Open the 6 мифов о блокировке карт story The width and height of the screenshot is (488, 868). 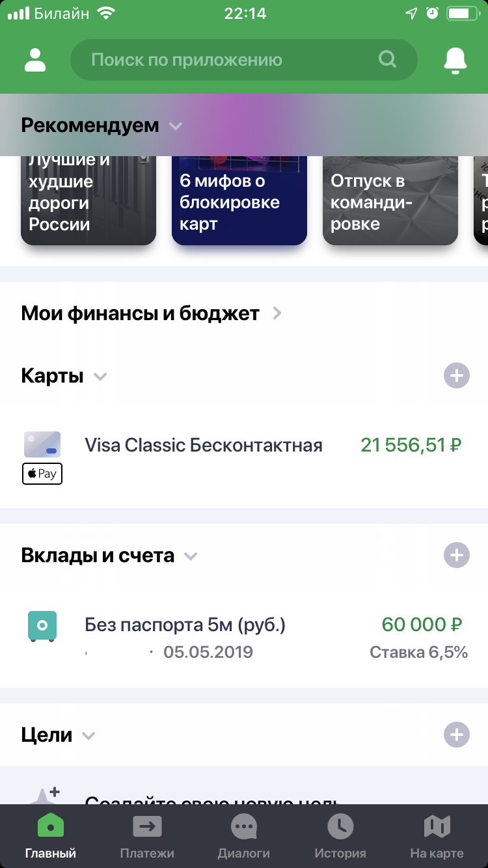(x=239, y=202)
